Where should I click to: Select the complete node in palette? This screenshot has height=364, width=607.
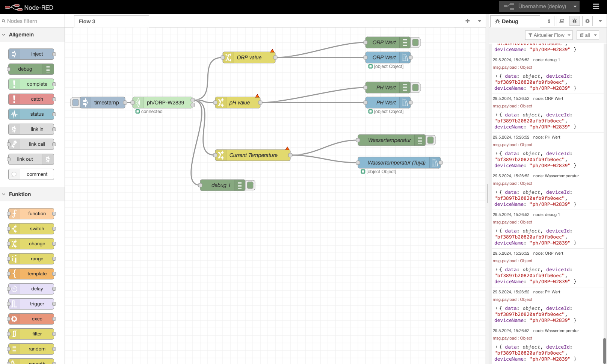pos(31,84)
